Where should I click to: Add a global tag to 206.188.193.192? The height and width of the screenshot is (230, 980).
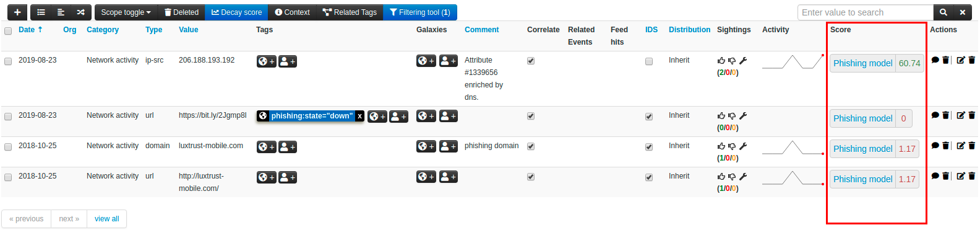(267, 61)
